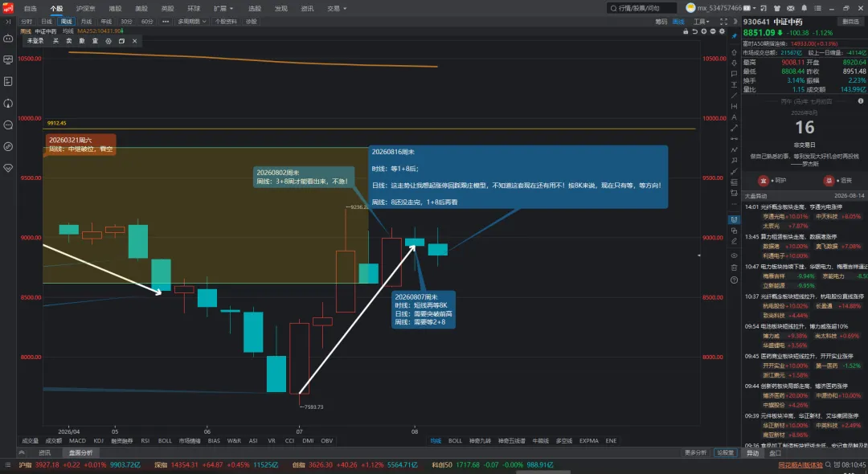Toggle the pin icon on drawing toolbar
The image size is (868, 474).
click(x=734, y=36)
